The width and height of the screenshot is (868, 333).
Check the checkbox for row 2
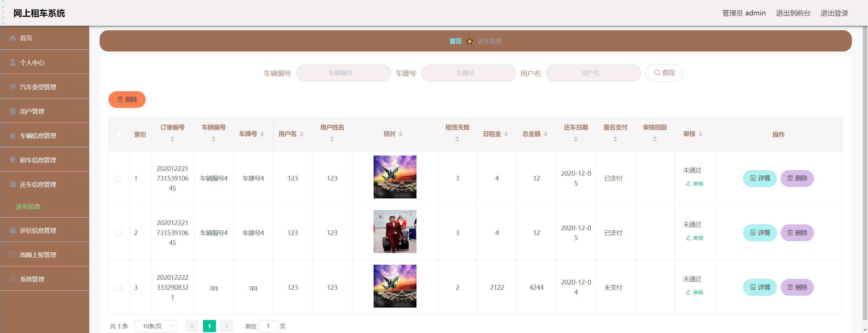tap(118, 233)
